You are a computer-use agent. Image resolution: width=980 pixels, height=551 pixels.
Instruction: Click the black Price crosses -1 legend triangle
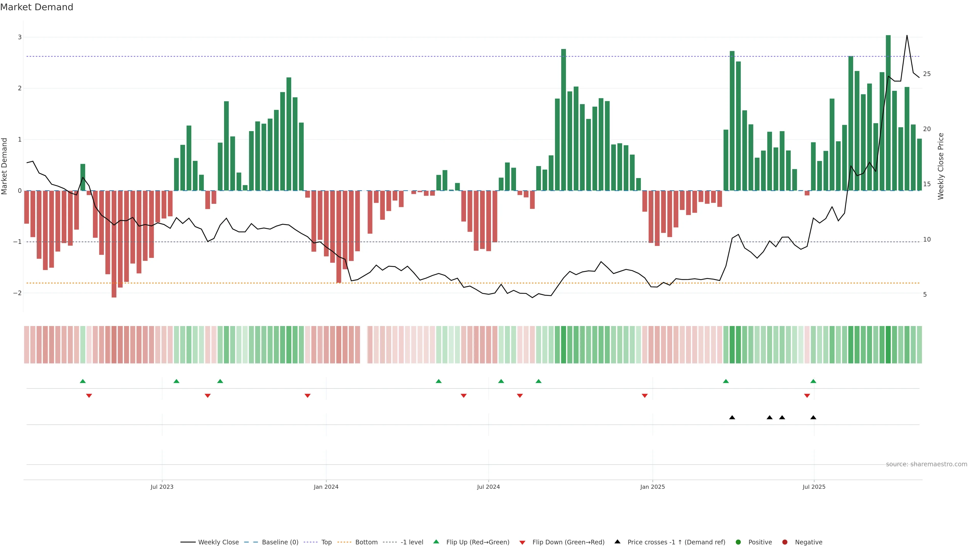point(617,542)
